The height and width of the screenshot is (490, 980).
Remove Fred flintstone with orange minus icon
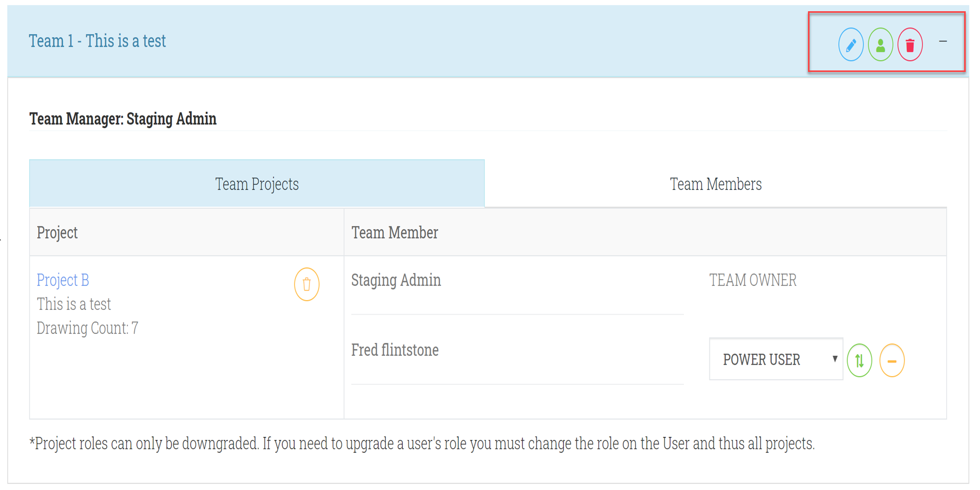892,360
